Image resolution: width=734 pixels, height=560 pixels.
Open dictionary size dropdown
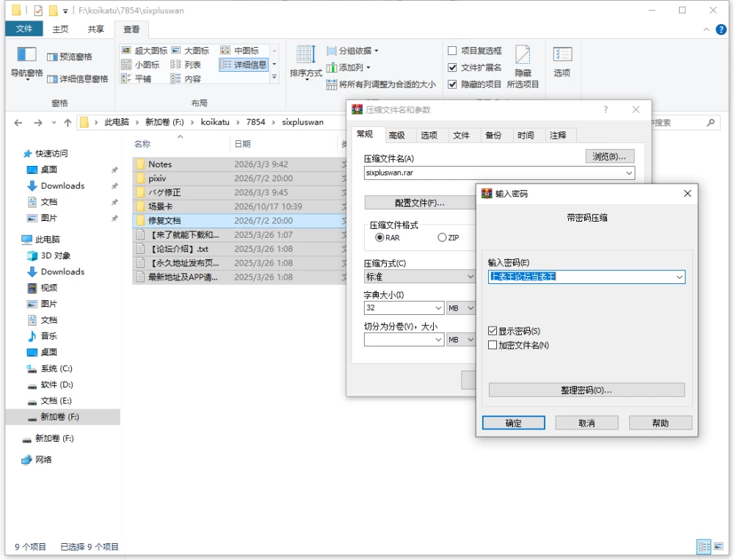pos(438,308)
